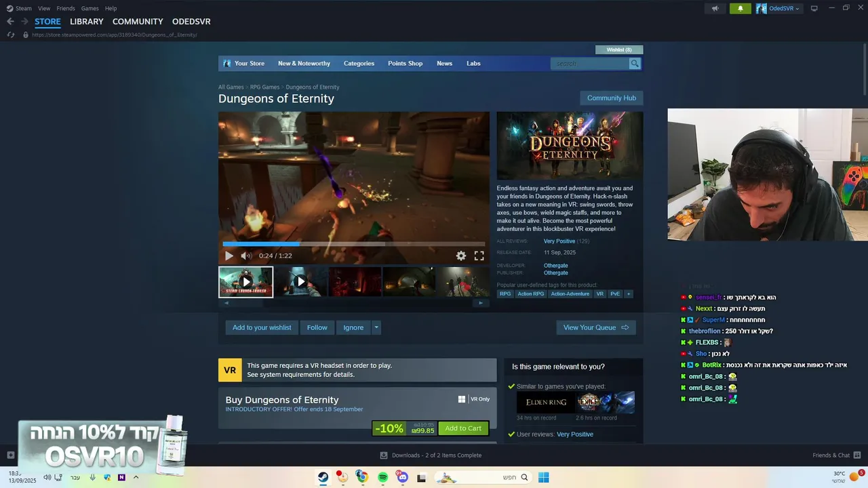Open Friends & Chat
The height and width of the screenshot is (488, 868).
click(x=836, y=455)
